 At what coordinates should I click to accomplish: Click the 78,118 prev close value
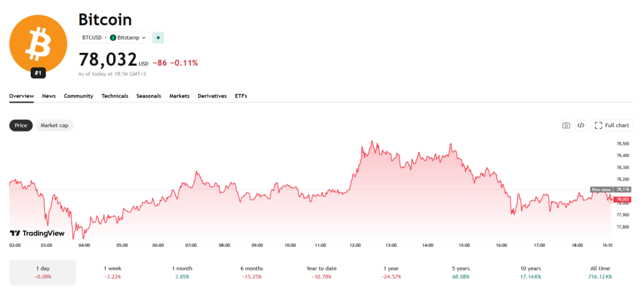[x=623, y=190]
